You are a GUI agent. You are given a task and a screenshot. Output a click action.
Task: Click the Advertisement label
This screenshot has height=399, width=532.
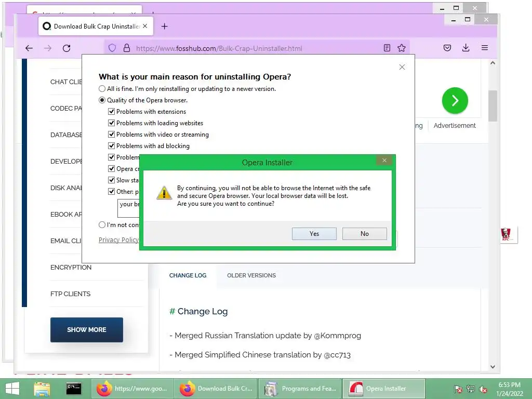455,126
